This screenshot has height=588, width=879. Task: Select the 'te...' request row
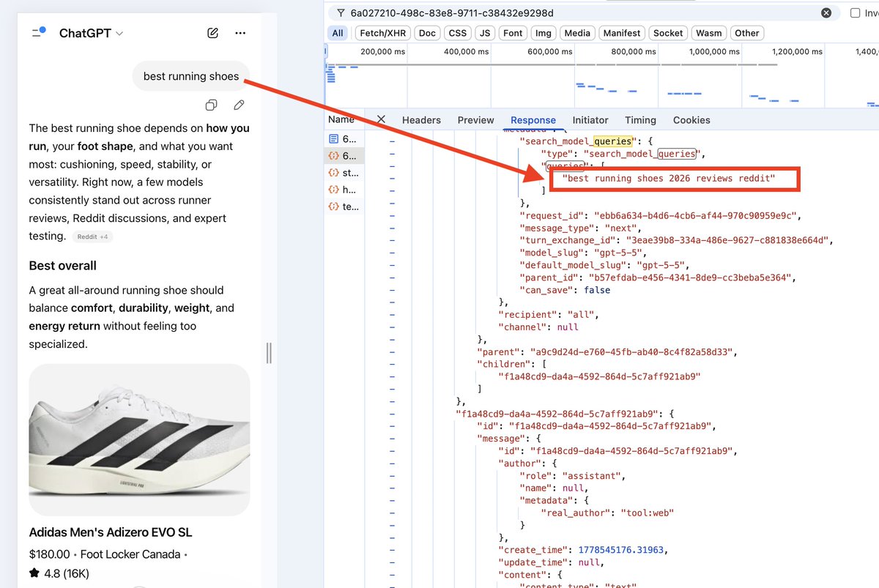[x=344, y=206]
